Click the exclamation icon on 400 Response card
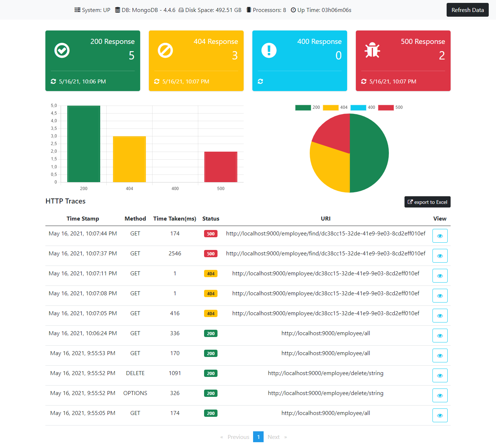The image size is (496, 448). click(x=269, y=50)
